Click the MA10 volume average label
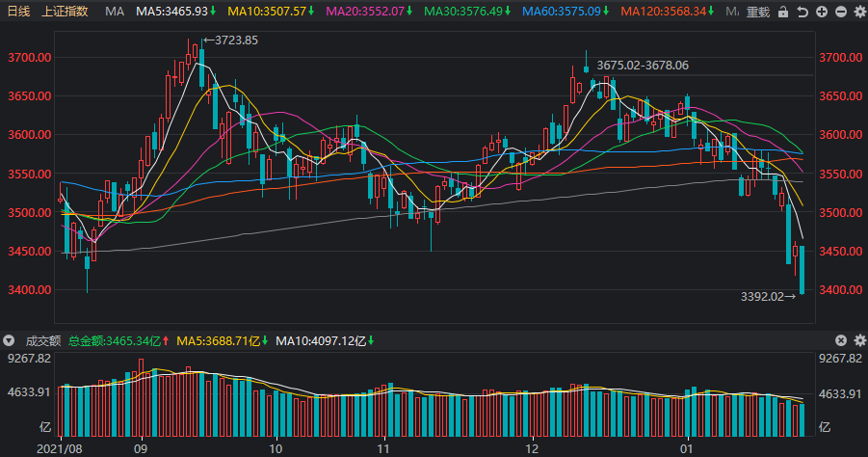Viewport: 868px width, 457px height. pos(326,340)
